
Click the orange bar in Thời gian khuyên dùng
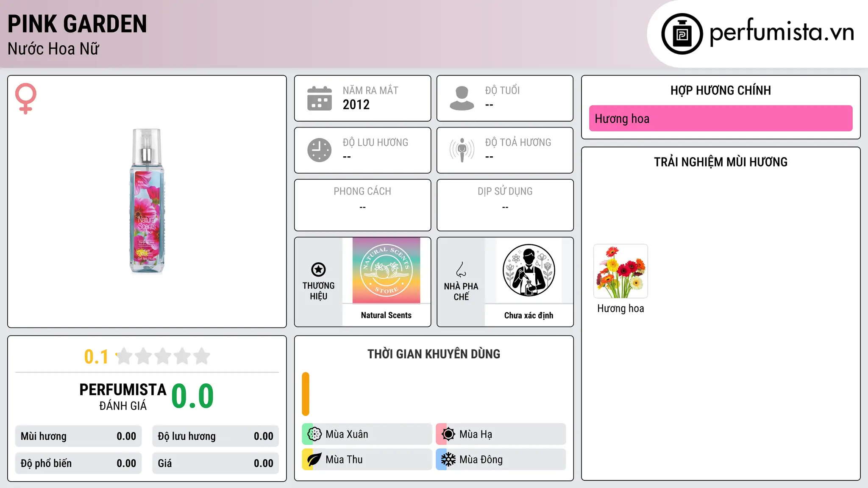click(x=306, y=394)
